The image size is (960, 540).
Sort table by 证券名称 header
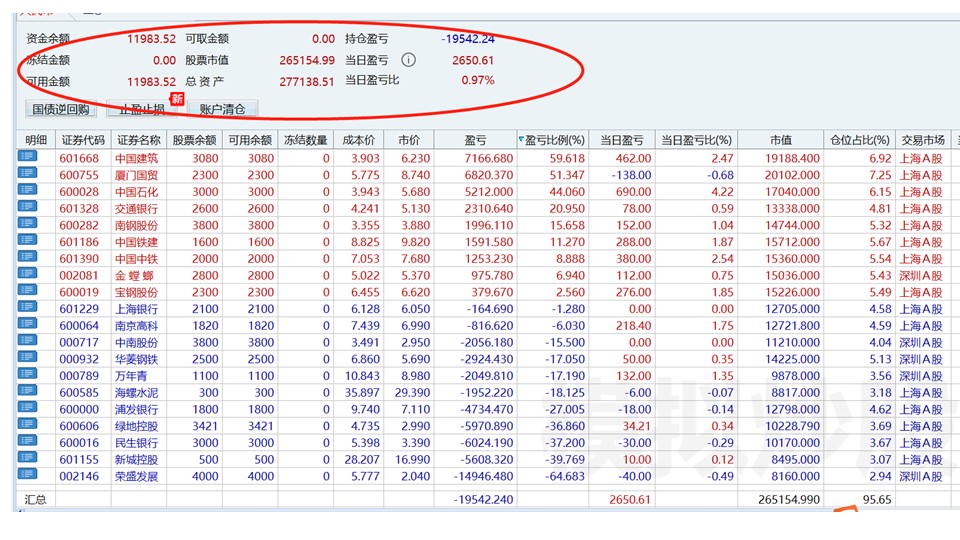(139, 140)
